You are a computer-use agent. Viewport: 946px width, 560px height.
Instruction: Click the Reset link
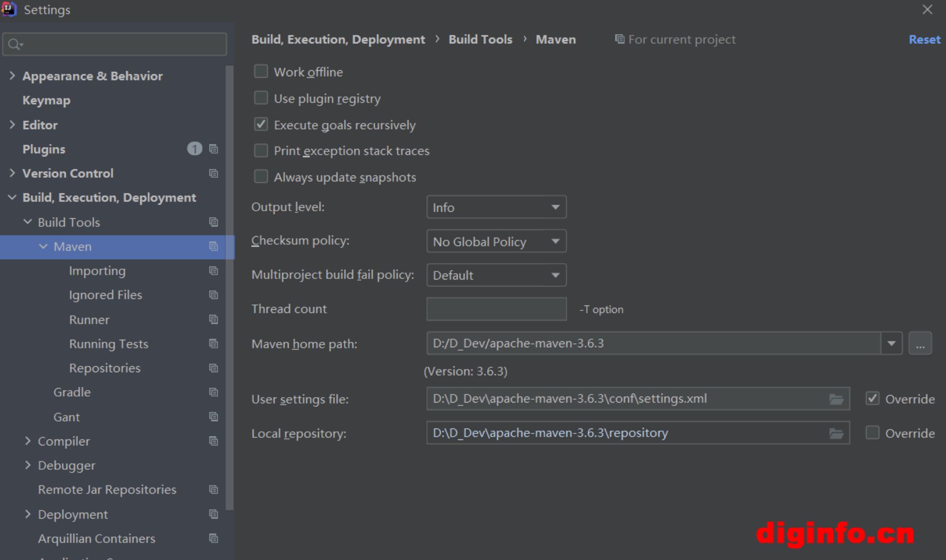coord(925,39)
